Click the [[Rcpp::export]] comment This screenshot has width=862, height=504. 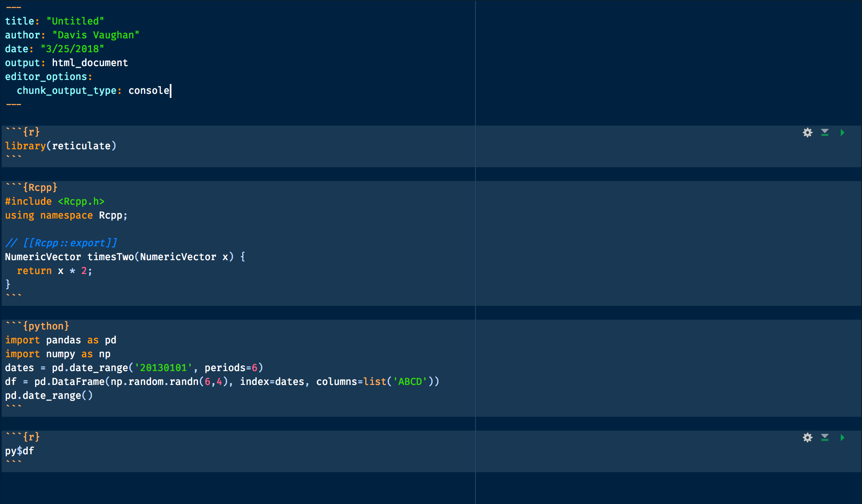[x=61, y=243]
